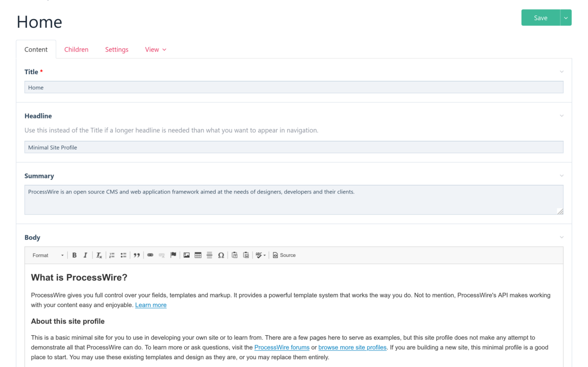Click the insert image icon
The image size is (588, 367).
(187, 256)
